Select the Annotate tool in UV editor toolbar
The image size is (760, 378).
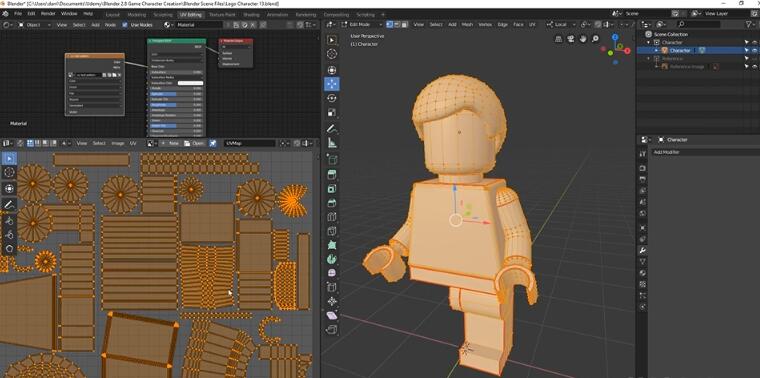(x=9, y=205)
